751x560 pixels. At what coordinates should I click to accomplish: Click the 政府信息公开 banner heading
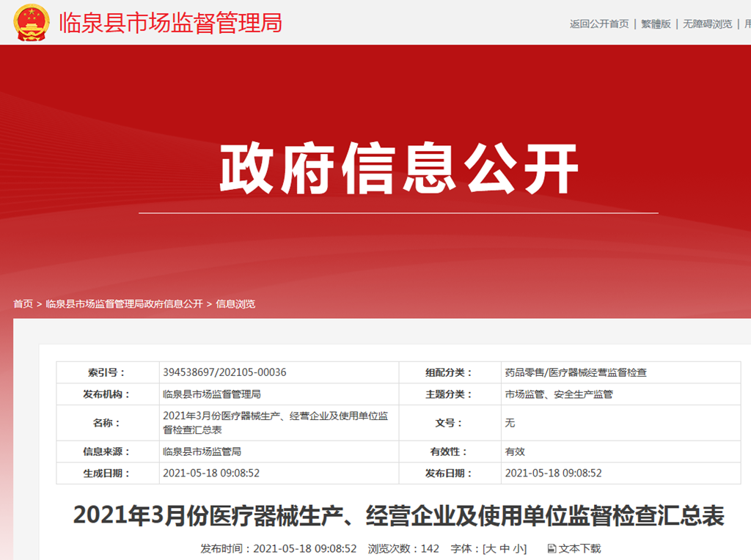click(x=399, y=168)
